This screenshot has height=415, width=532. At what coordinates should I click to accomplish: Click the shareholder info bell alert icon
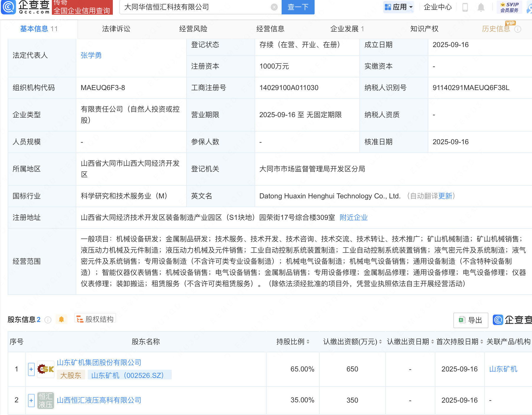[x=61, y=319]
